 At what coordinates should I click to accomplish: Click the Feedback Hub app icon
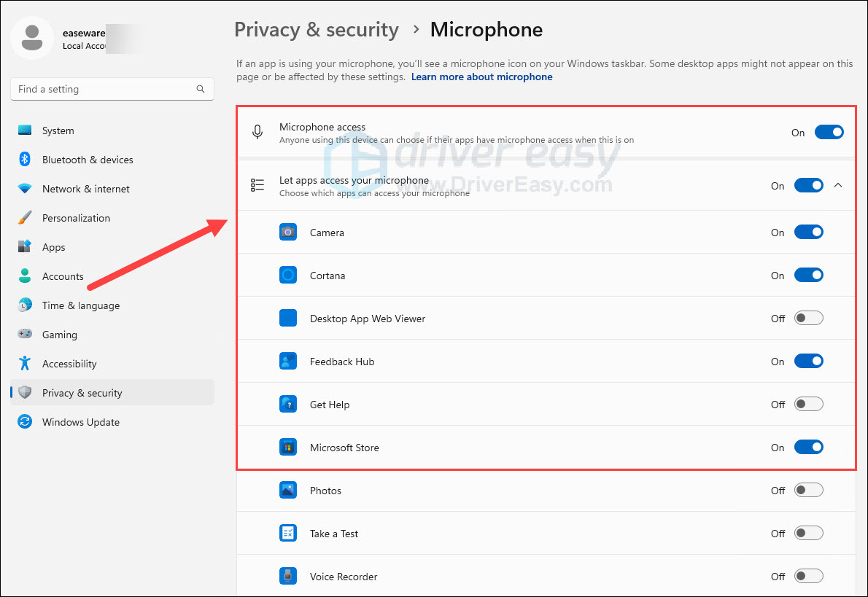click(x=288, y=362)
